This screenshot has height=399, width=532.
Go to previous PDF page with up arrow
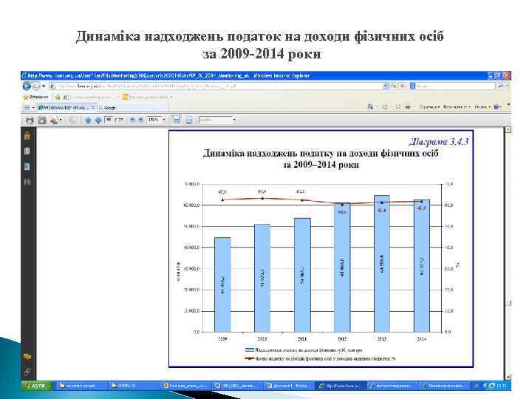88,120
